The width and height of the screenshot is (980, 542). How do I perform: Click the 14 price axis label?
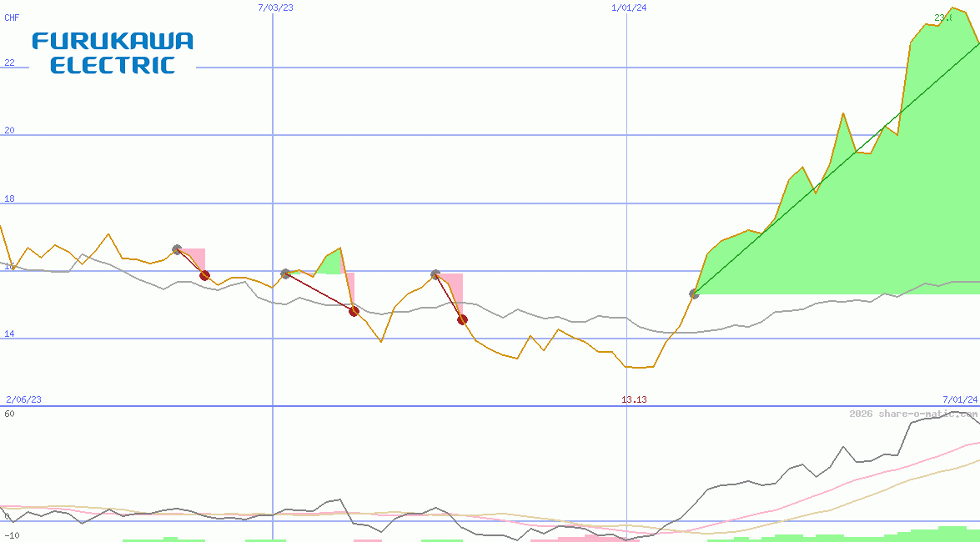[x=9, y=334]
